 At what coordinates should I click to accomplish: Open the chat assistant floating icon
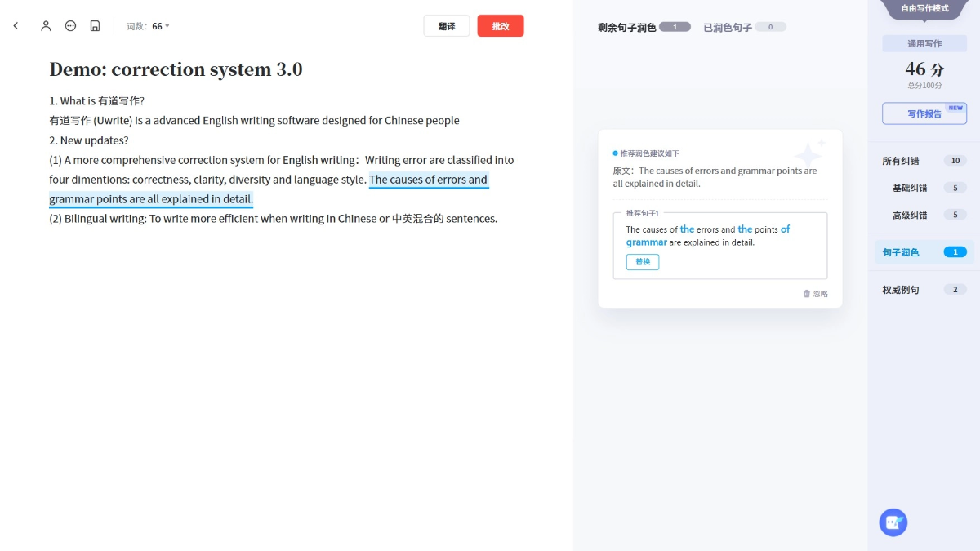(893, 522)
